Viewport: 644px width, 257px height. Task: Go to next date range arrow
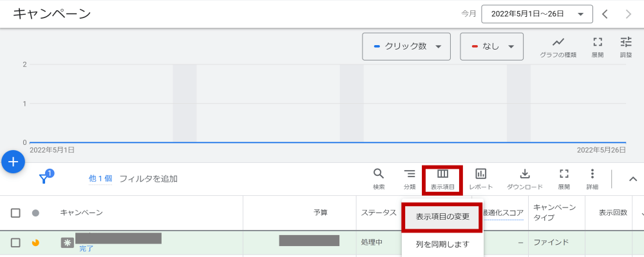click(x=628, y=14)
